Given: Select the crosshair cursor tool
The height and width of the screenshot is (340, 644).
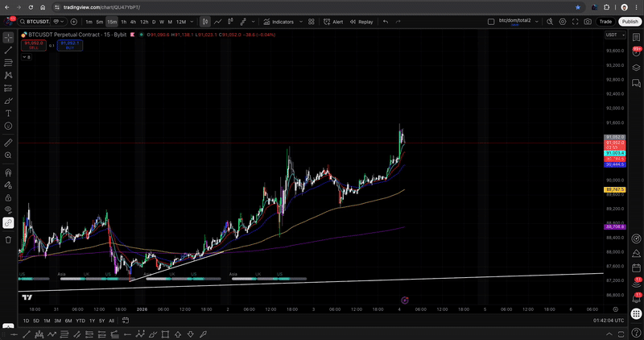Looking at the screenshot, I should 8,37.
